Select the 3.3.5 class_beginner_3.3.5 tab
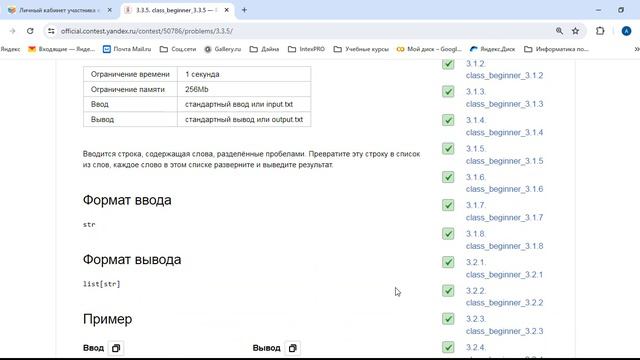The image size is (640, 360). point(177,10)
